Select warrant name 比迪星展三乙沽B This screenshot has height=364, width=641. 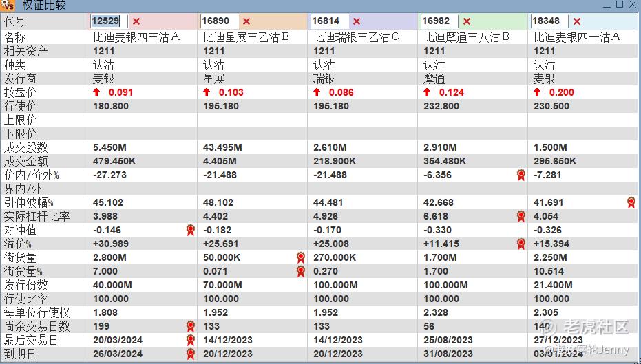tap(246, 38)
